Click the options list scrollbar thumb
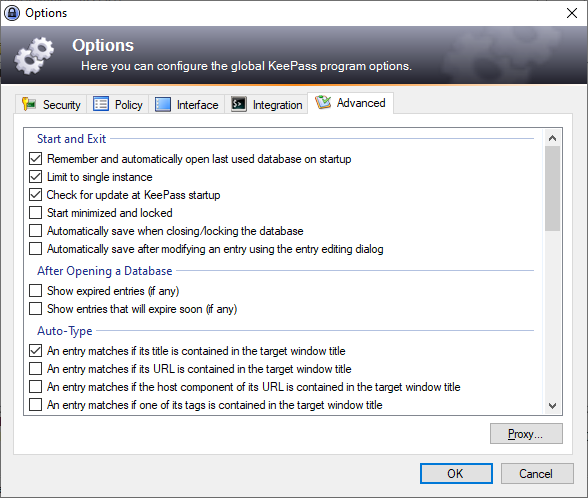Viewport: 588px width, 498px height. pyautogui.click(x=552, y=189)
